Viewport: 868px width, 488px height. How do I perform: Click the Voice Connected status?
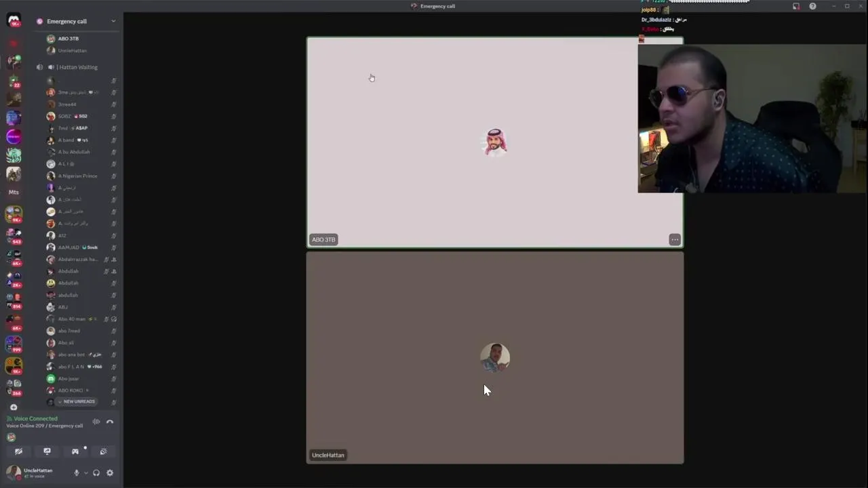click(36, 419)
